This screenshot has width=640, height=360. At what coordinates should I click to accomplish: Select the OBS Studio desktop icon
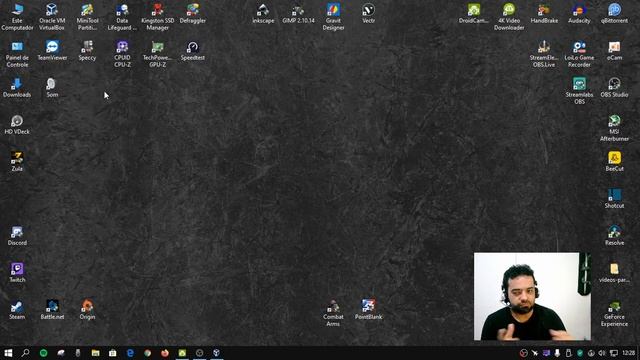pyautogui.click(x=614, y=88)
